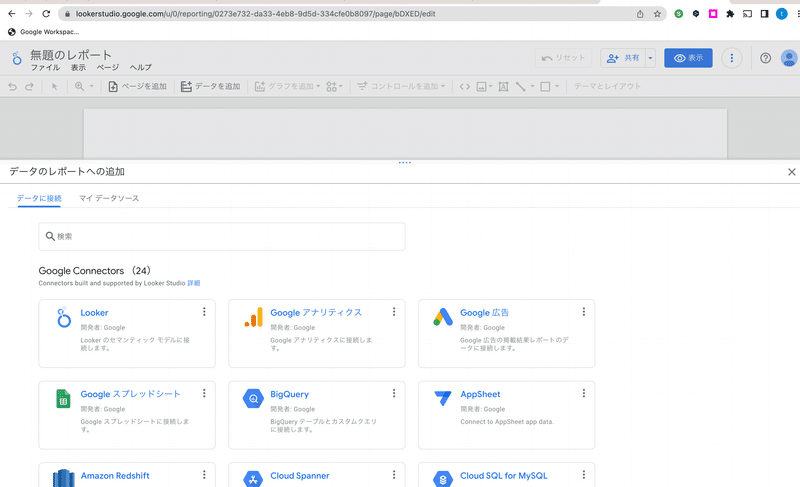Click the browser back arrow
The image size is (800, 487).
[x=11, y=14]
